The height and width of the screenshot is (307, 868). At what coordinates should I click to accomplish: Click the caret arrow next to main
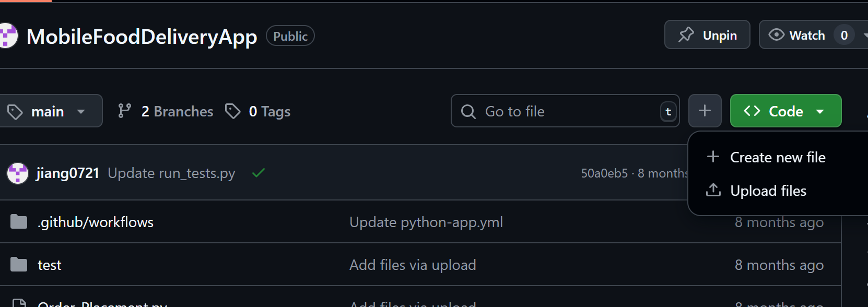click(x=81, y=111)
